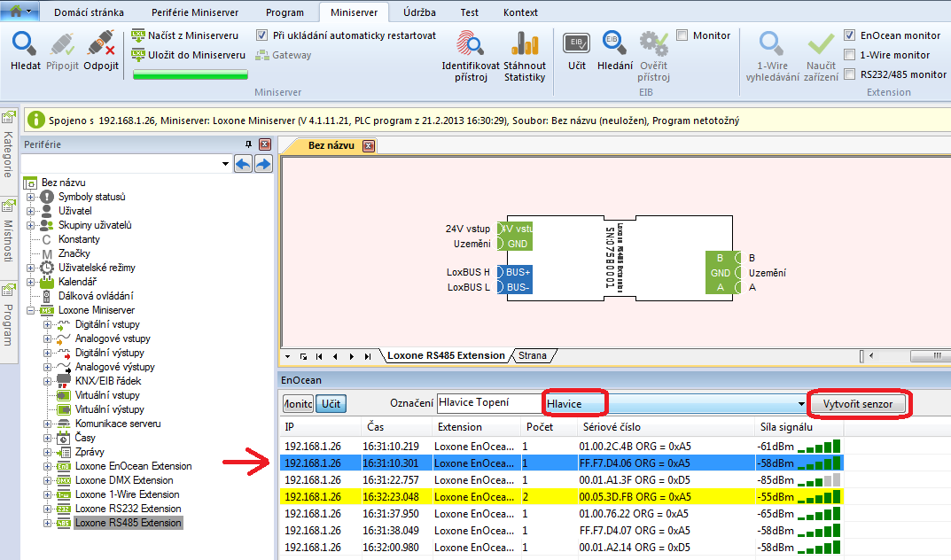The height and width of the screenshot is (560, 951).
Task: Open Stáhnout Statistiky chart icon
Action: (x=525, y=44)
